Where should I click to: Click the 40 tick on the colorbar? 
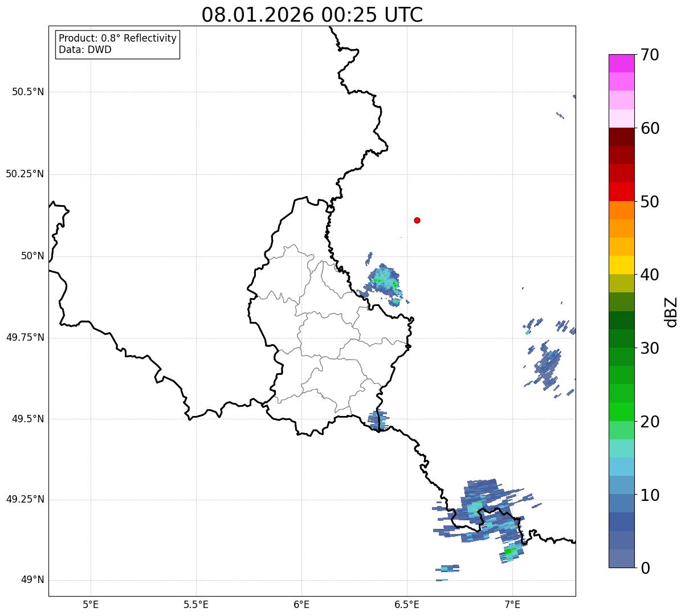click(650, 275)
